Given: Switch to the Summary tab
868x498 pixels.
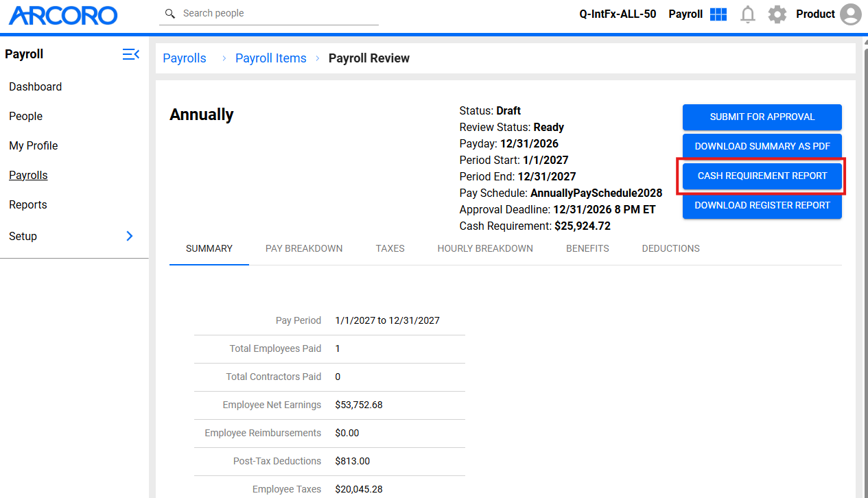Looking at the screenshot, I should (209, 248).
